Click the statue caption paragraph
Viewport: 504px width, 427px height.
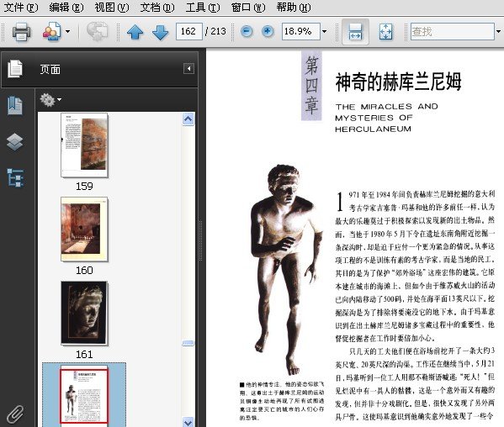pos(282,401)
